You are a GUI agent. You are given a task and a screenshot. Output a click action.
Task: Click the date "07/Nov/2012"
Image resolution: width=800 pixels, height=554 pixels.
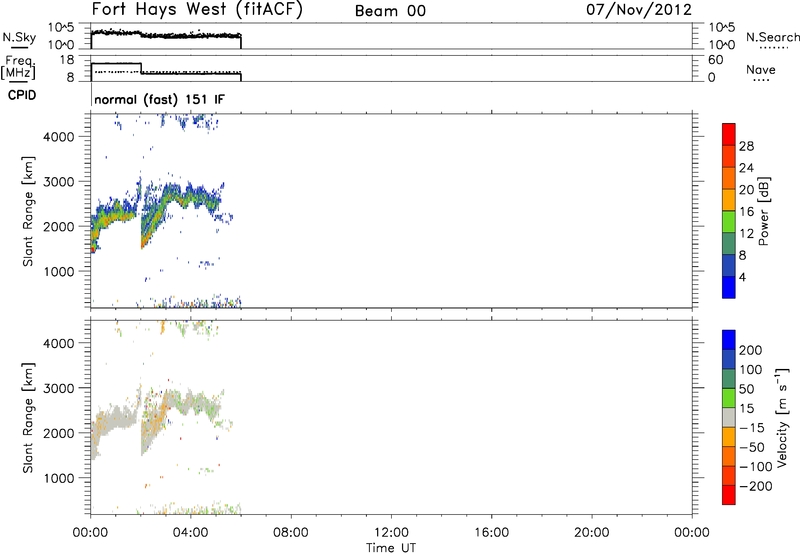639,10
